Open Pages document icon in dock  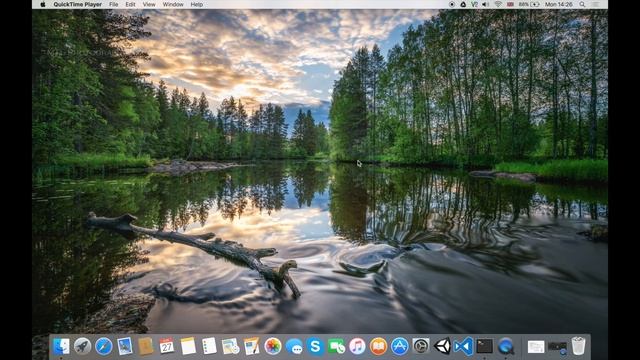click(x=251, y=347)
